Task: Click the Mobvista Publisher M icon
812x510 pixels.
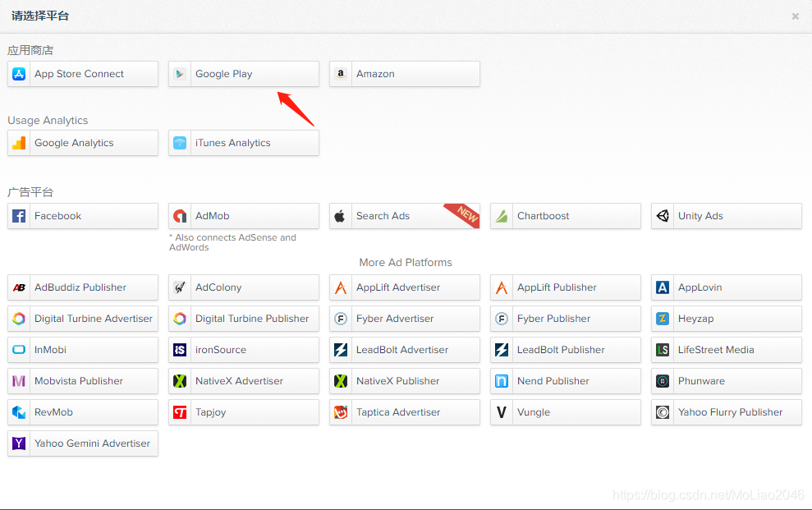Action: pos(19,381)
